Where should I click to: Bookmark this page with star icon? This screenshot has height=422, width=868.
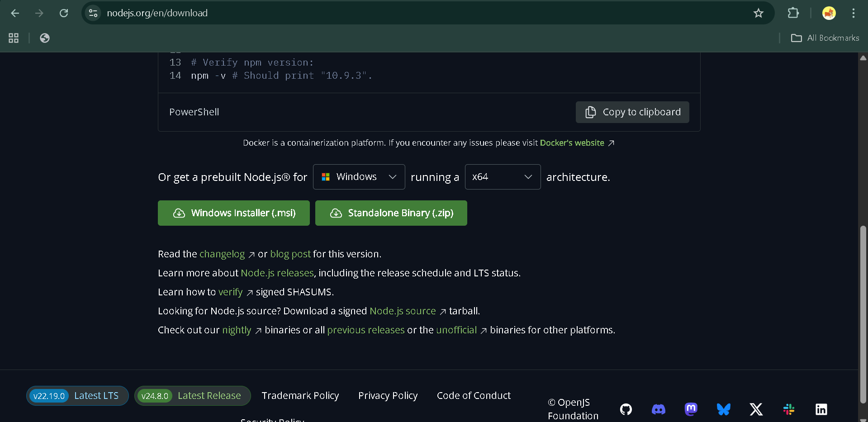point(758,13)
